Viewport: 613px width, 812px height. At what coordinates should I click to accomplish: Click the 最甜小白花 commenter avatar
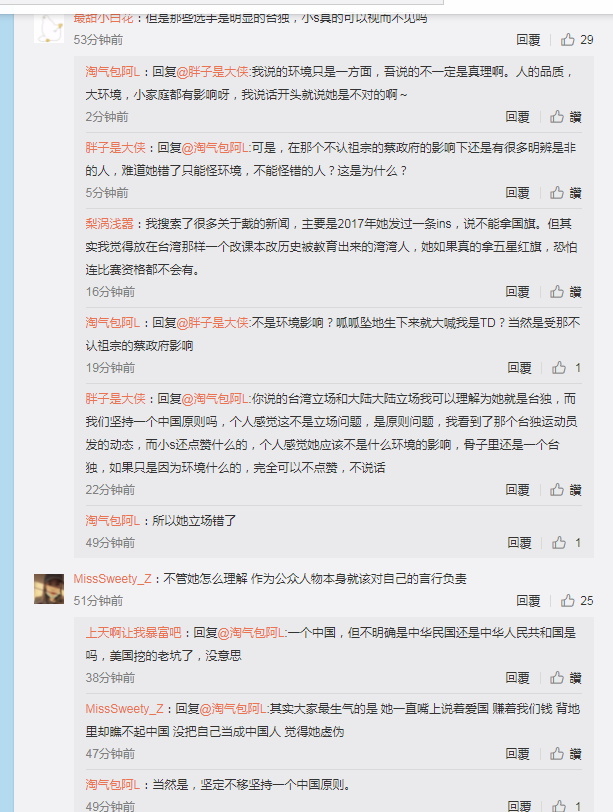49,28
